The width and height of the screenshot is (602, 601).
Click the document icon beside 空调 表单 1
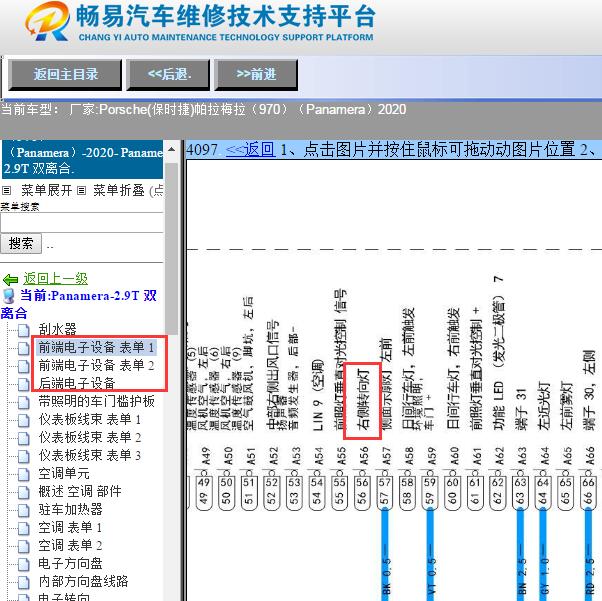[x=23, y=529]
